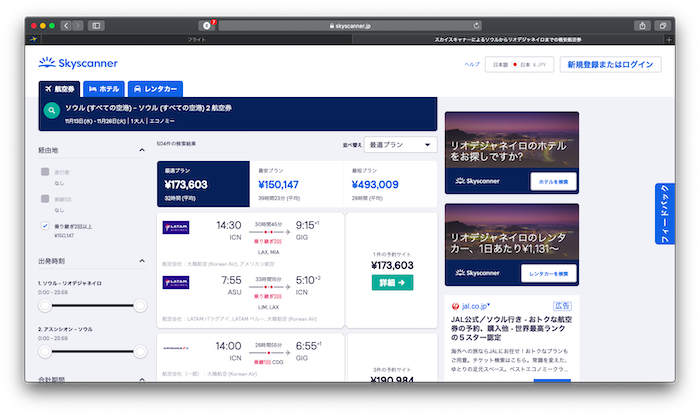Collapse the 経由地 filter section
Image resolution: width=700 pixels, height=415 pixels.
(x=142, y=150)
